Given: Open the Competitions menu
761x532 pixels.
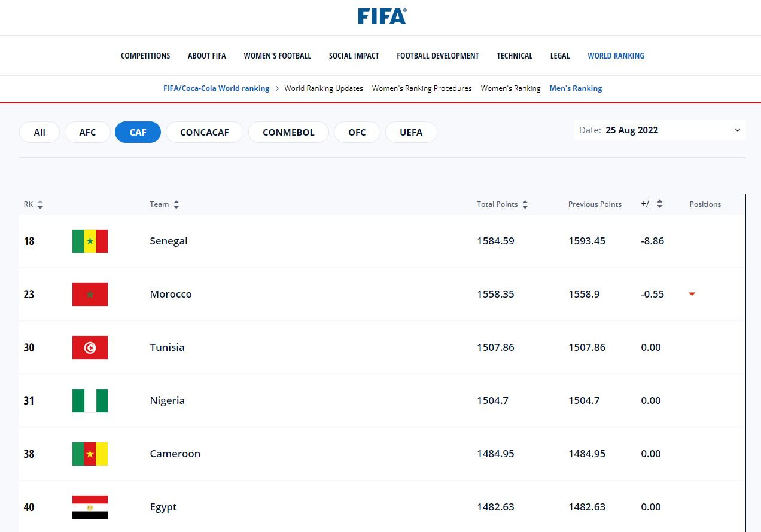Looking at the screenshot, I should (145, 56).
